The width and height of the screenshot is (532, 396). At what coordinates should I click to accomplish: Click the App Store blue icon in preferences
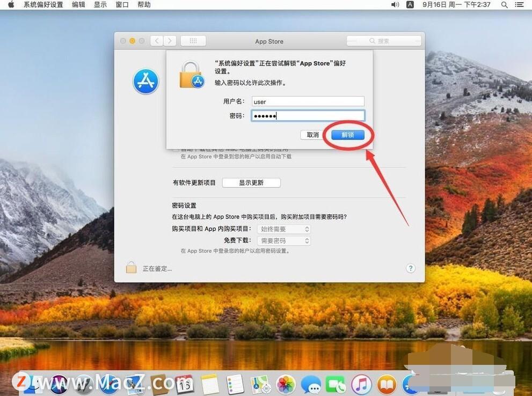click(145, 81)
